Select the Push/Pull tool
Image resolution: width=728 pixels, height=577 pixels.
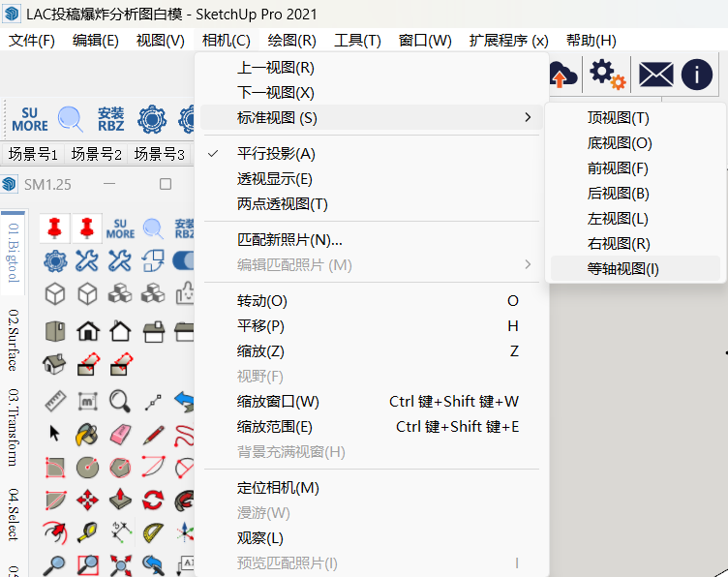coord(120,500)
